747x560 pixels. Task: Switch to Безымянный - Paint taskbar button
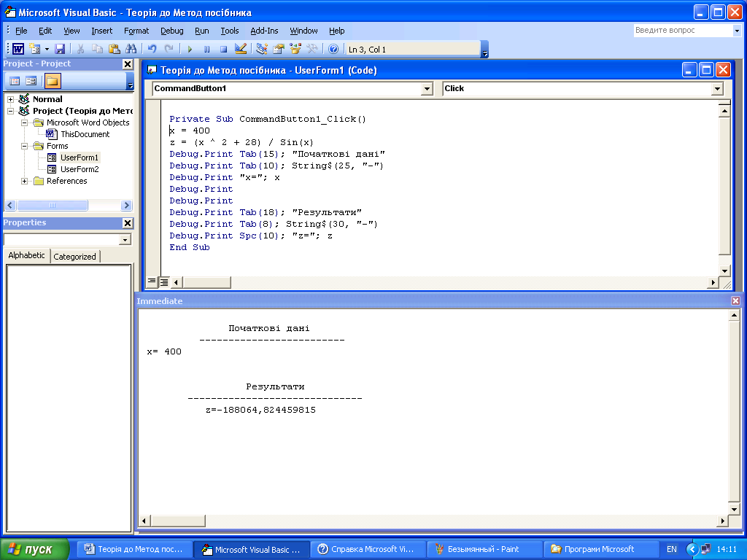point(484,549)
